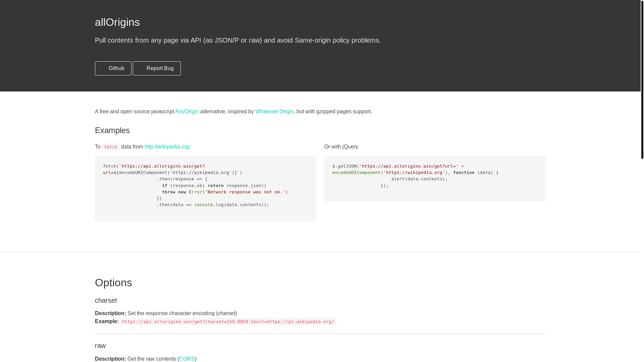Open the CORS link
This screenshot has width=644, height=362.
tap(187, 359)
